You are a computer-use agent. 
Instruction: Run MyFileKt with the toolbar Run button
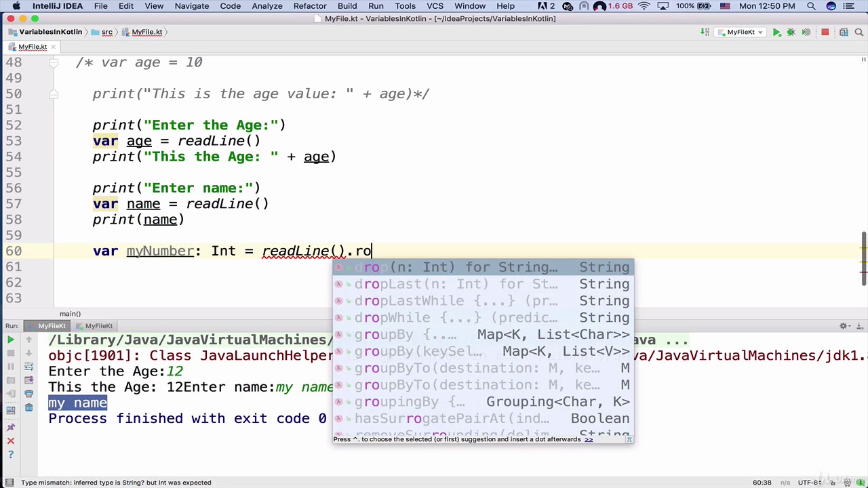pos(776,32)
